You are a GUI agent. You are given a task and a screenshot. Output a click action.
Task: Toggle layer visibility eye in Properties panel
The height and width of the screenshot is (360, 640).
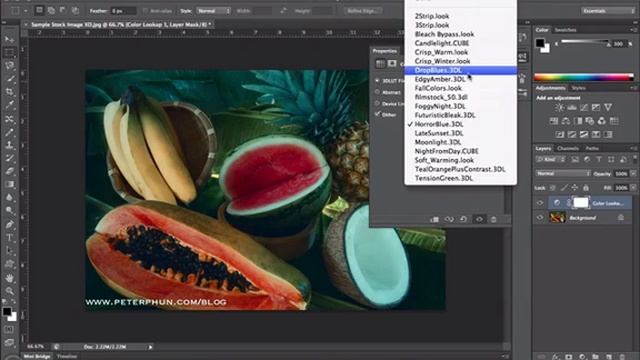[479, 220]
